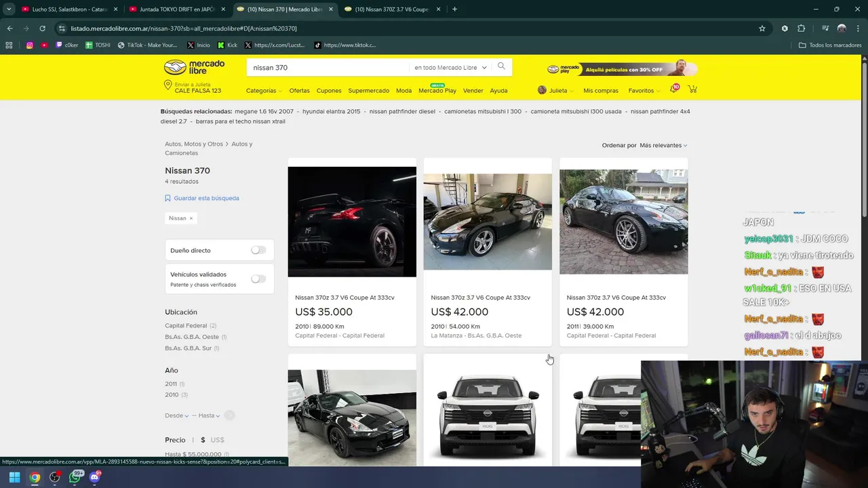The width and height of the screenshot is (868, 488).
Task: Open the Desde year dropdown
Action: click(176, 415)
